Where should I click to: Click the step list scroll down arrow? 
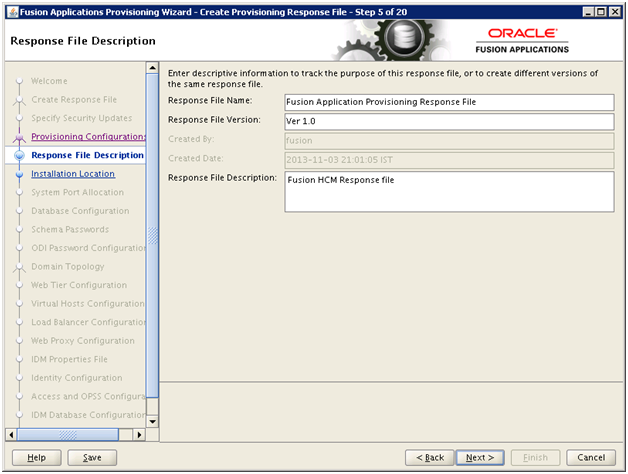click(152, 421)
